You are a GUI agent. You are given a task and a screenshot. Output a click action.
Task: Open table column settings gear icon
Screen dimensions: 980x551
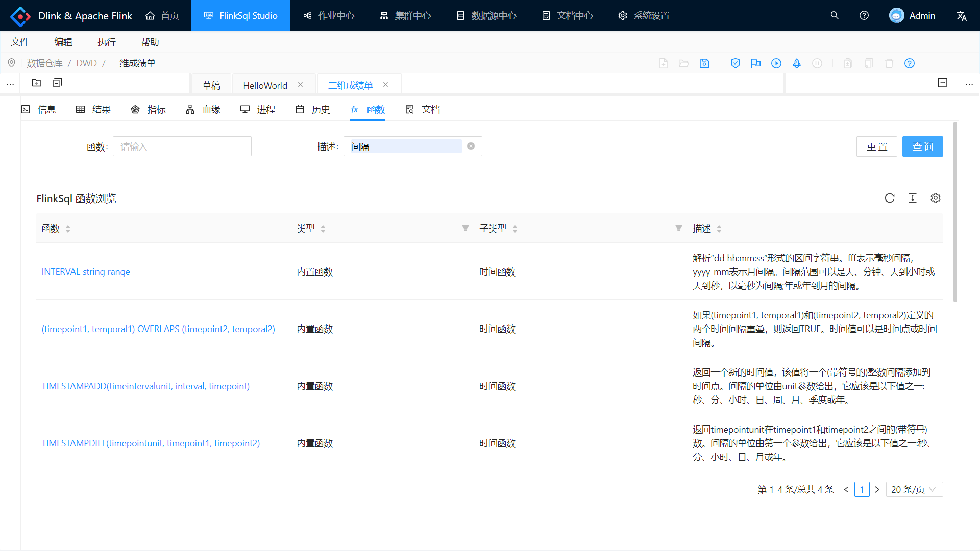click(x=936, y=198)
